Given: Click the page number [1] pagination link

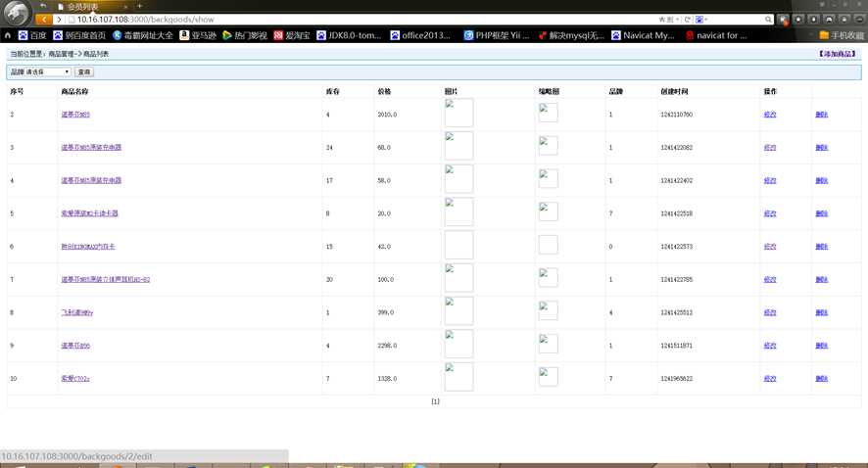Looking at the screenshot, I should coord(435,401).
